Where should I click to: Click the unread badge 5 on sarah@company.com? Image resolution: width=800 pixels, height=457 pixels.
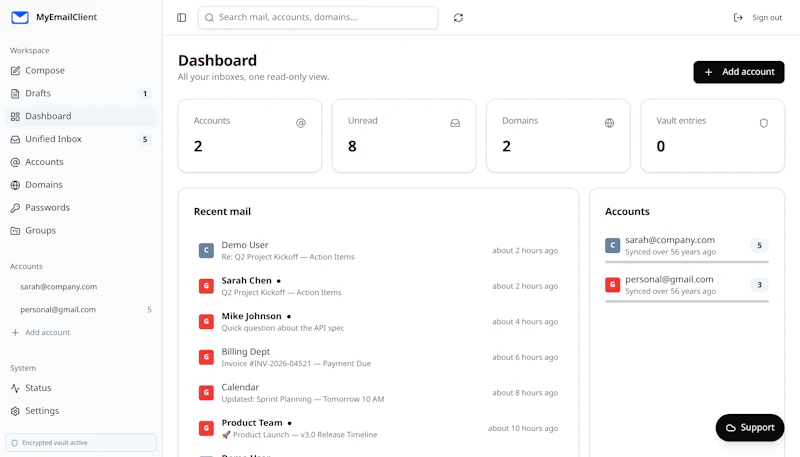click(x=759, y=245)
